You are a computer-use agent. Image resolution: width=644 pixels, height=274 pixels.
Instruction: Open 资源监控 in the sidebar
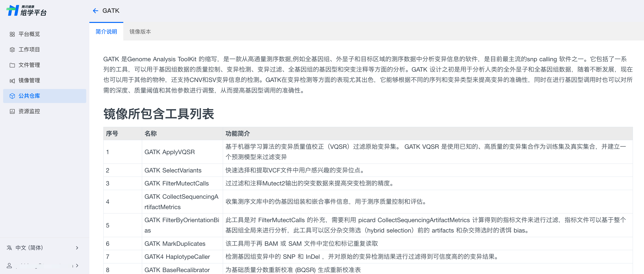(x=45, y=111)
